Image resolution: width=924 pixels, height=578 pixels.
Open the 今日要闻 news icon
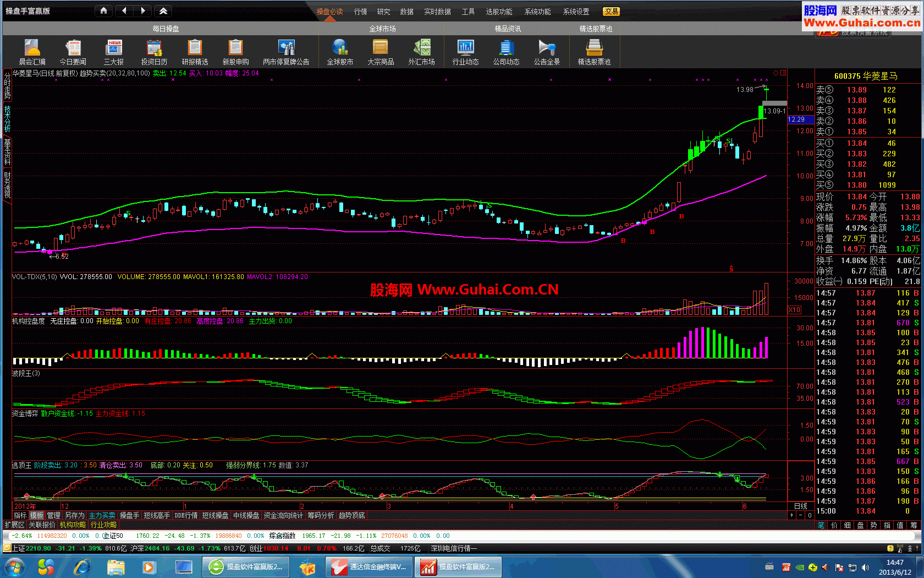(x=73, y=52)
